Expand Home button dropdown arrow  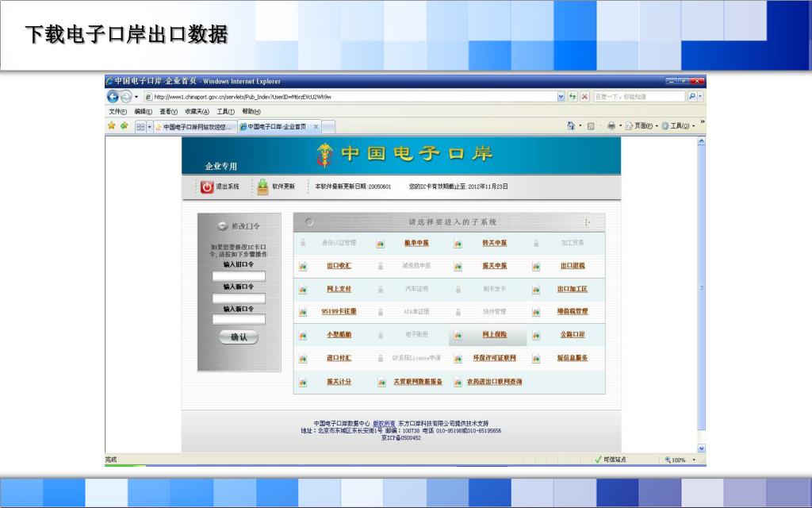pyautogui.click(x=580, y=126)
